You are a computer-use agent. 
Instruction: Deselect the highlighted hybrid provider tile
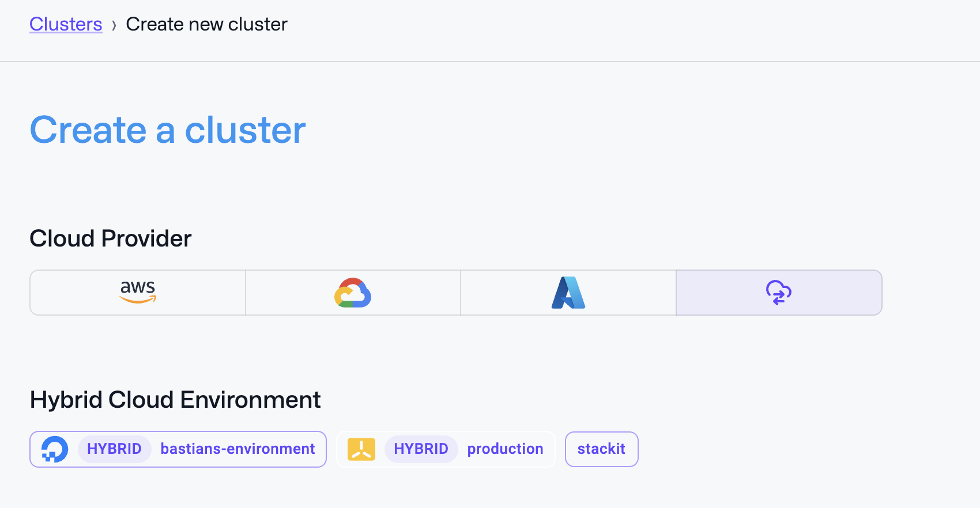pyautogui.click(x=778, y=293)
